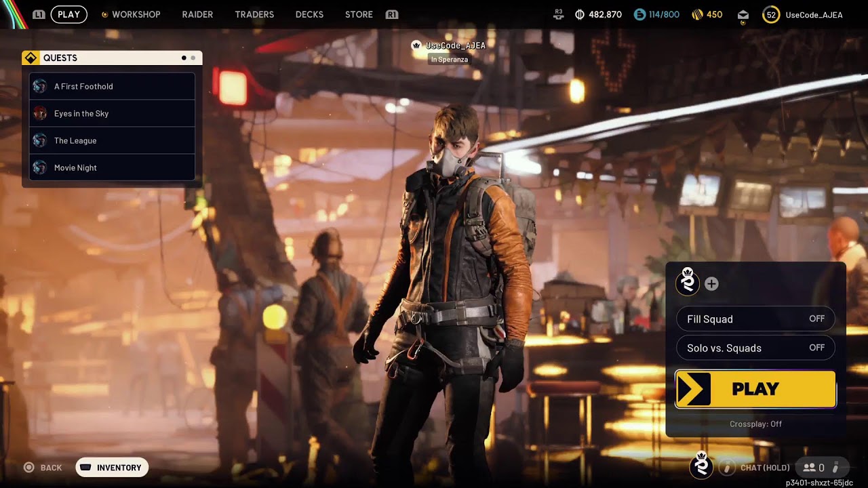Viewport: 868px width, 488px height.
Task: Open profile UseCode_AJEA in top bar
Action: (814, 14)
